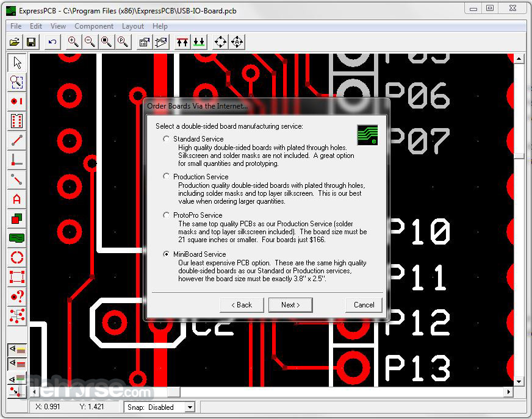Click the Zoom in magnifier icon
Viewport: 532px width, 419px height.
point(73,42)
